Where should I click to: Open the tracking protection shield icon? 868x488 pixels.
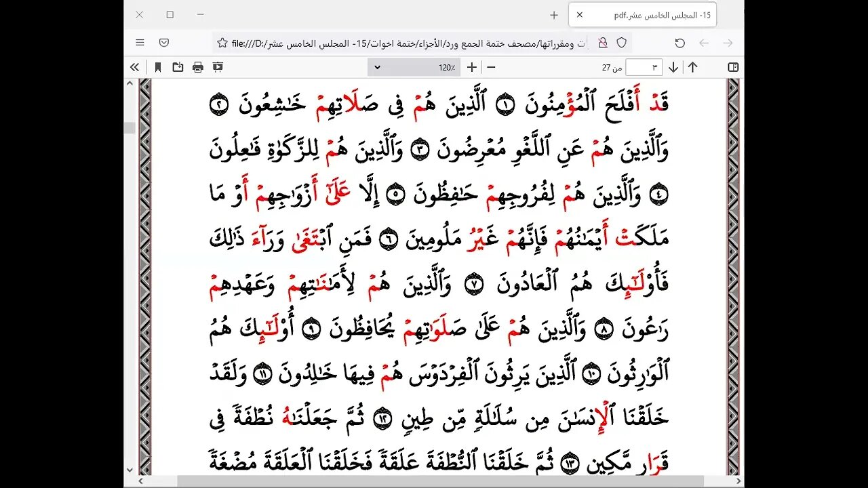point(621,43)
